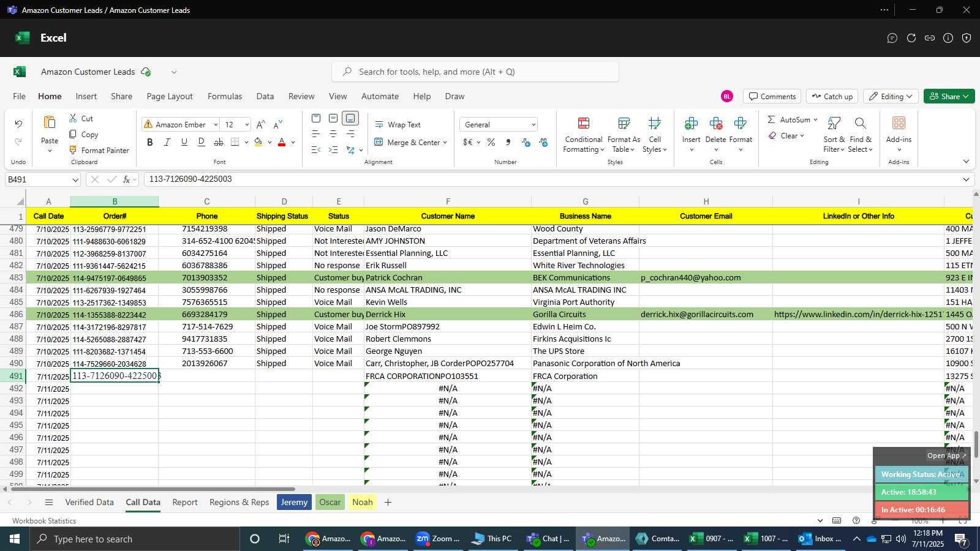Viewport: 980px width, 551px height.
Task: Click the Catch up button
Action: (x=832, y=96)
